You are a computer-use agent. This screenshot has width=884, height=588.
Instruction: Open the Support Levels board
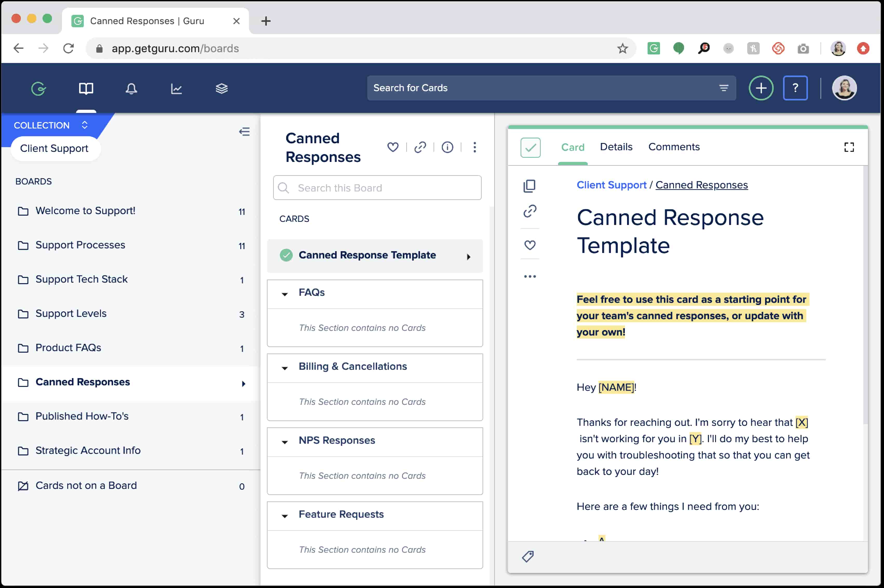click(x=131, y=313)
